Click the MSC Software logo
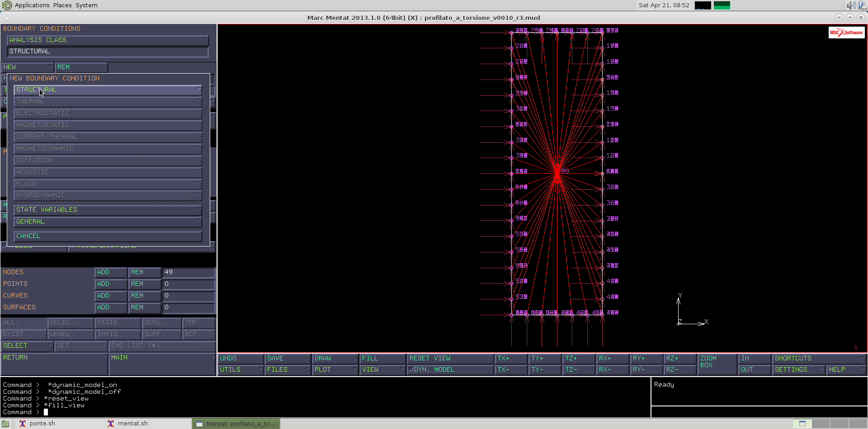 tap(846, 33)
